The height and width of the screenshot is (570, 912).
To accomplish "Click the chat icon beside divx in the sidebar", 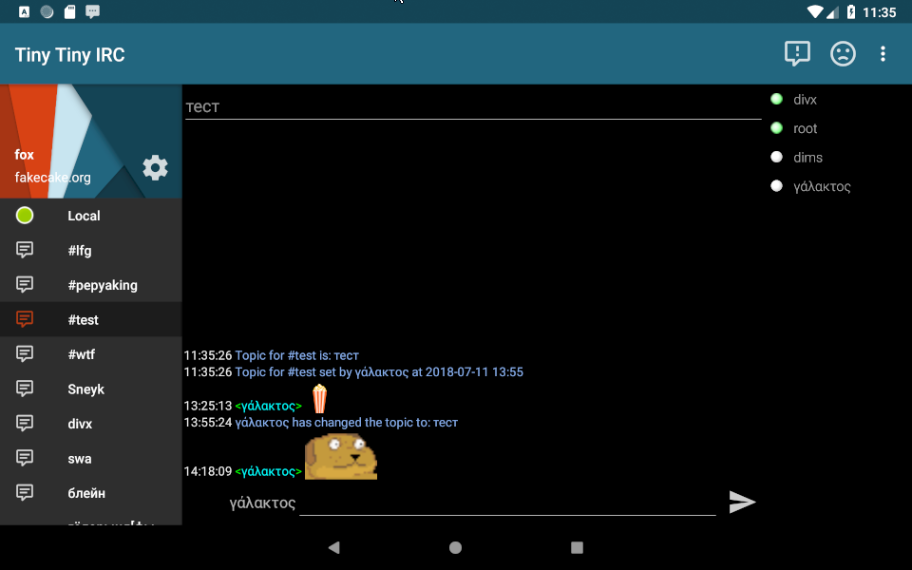I will coord(24,423).
